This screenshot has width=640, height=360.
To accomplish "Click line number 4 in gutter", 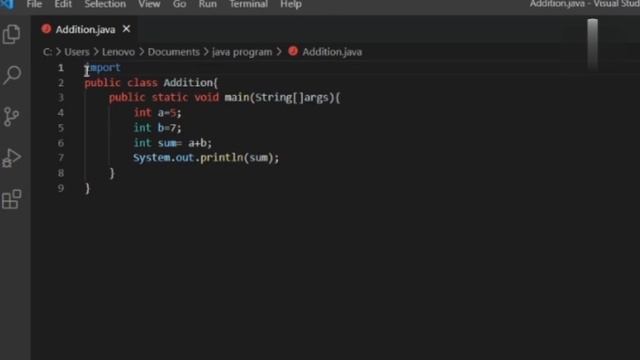I will 61,113.
